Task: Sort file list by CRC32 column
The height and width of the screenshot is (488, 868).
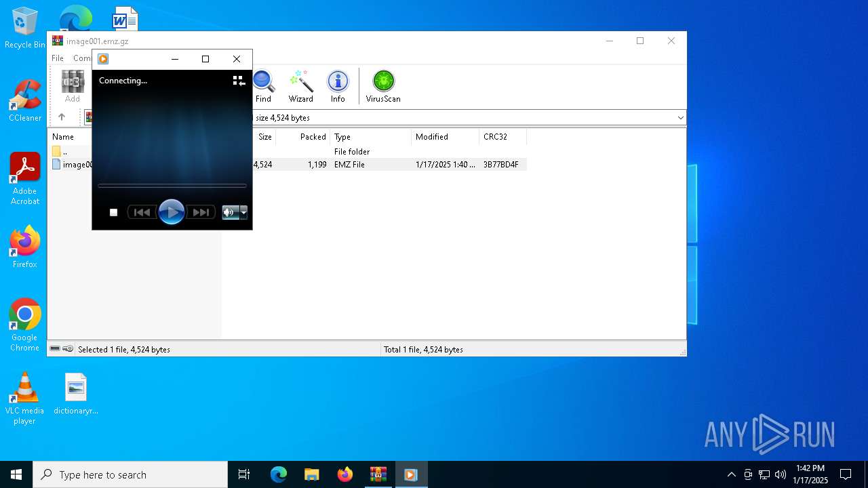Action: (502, 137)
